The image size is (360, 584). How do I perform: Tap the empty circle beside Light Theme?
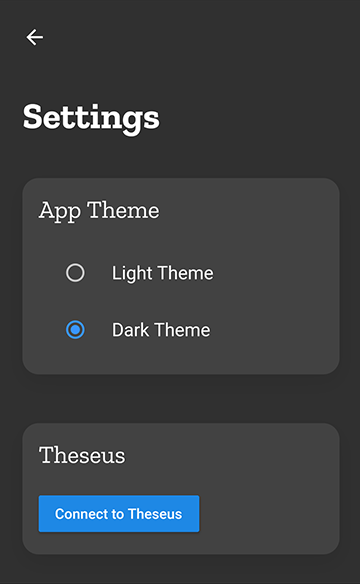click(x=75, y=273)
